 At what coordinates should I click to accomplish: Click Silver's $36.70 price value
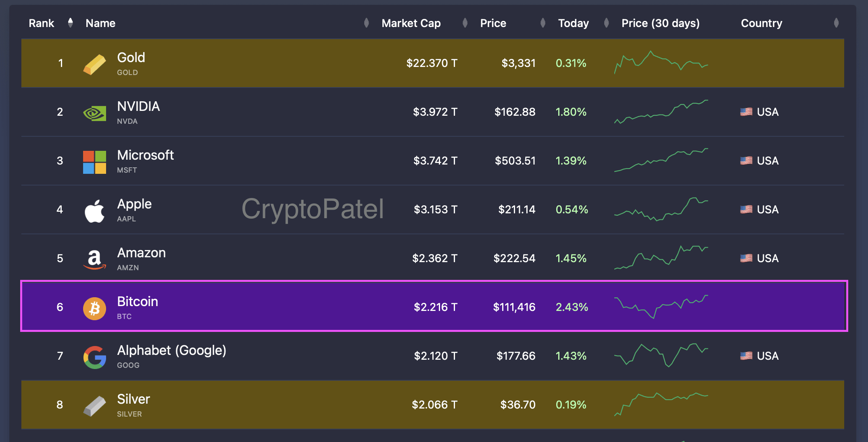[x=518, y=404]
